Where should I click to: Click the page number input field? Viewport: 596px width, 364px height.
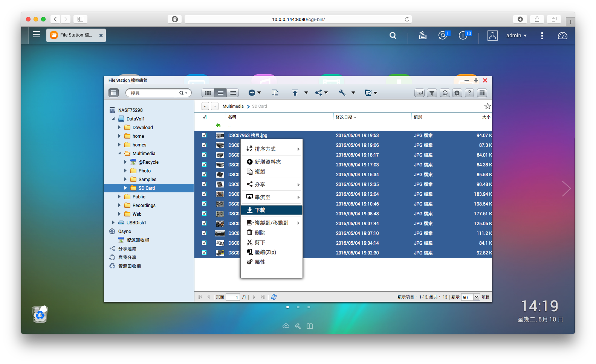(233, 297)
